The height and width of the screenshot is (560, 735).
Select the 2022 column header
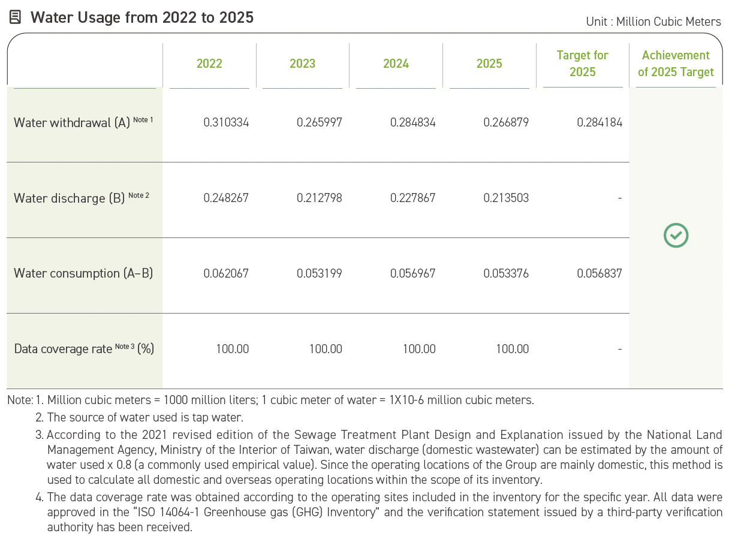coord(209,64)
